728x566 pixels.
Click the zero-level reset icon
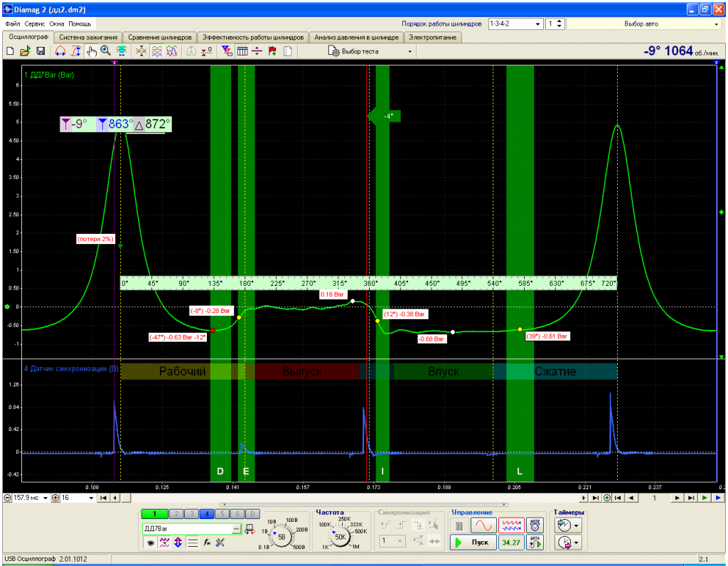(207, 51)
